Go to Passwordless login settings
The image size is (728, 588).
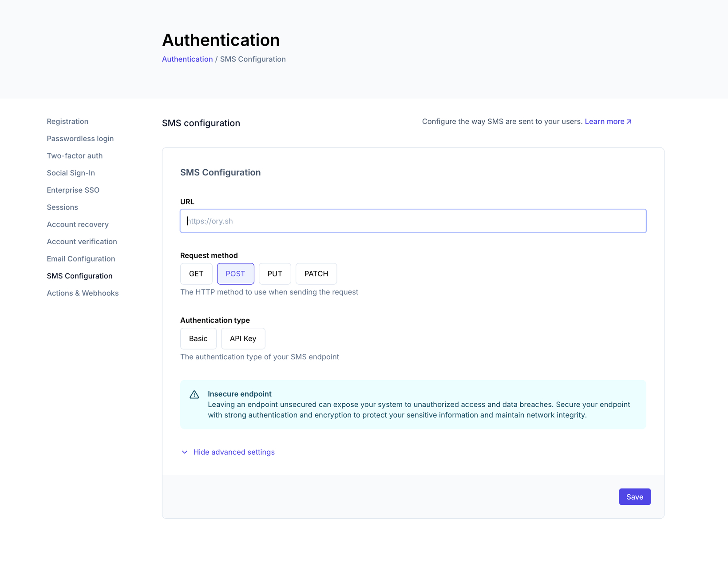[80, 139]
